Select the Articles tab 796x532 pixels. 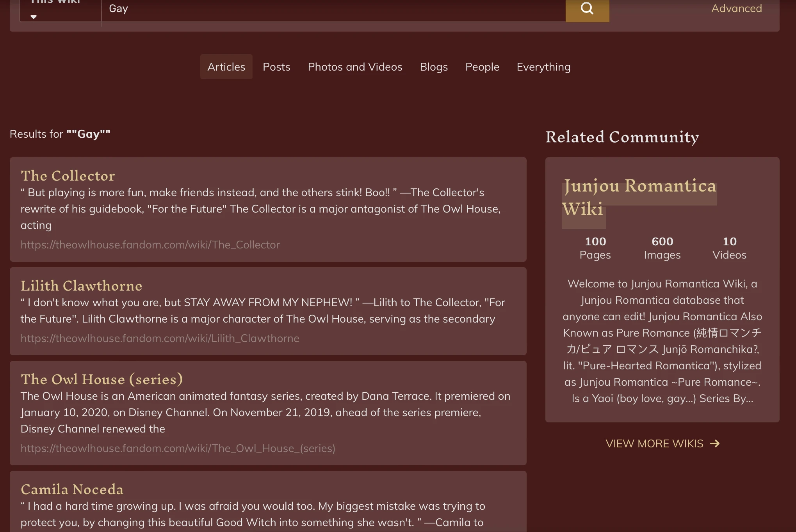226,67
